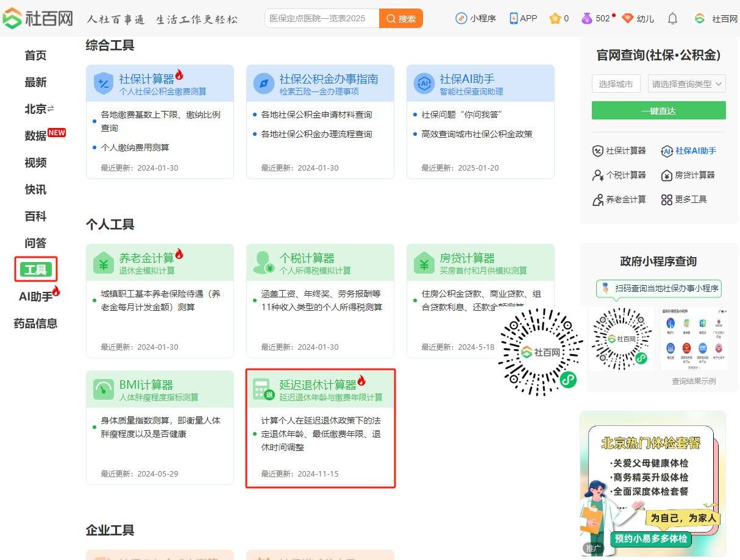Click the green 一键直达 button
The height and width of the screenshot is (560, 740).
(658, 111)
